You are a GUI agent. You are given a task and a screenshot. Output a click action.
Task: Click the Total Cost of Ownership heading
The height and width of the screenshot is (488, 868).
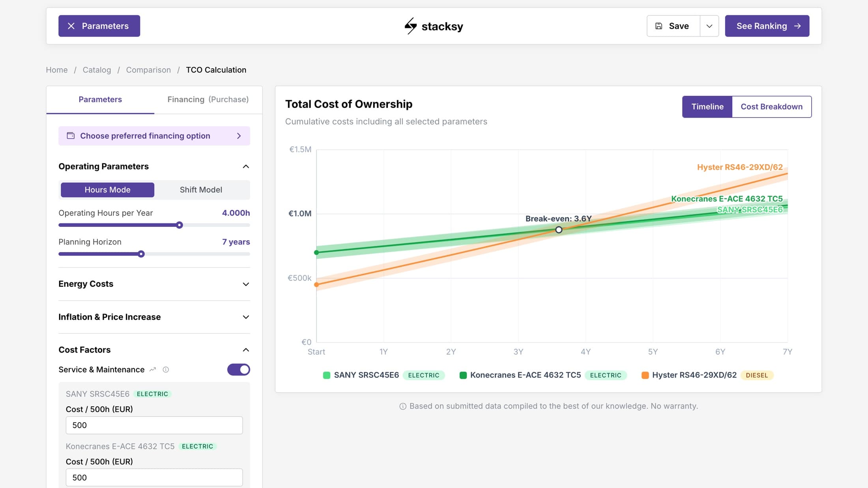click(349, 104)
